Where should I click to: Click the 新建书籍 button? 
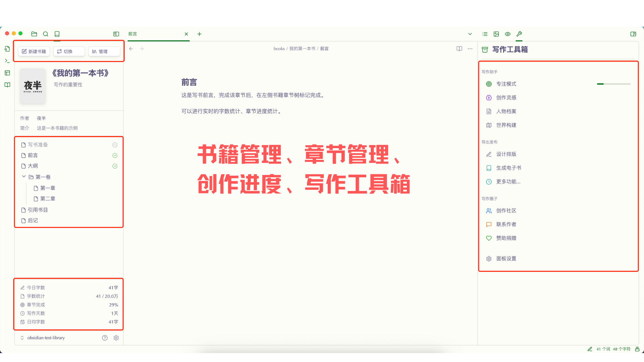coord(34,51)
